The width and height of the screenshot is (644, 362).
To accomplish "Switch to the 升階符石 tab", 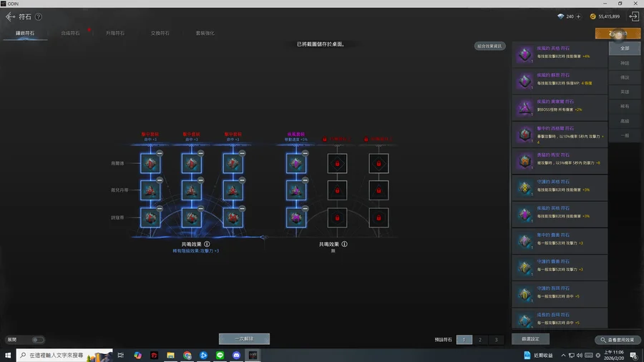I will pyautogui.click(x=114, y=33).
